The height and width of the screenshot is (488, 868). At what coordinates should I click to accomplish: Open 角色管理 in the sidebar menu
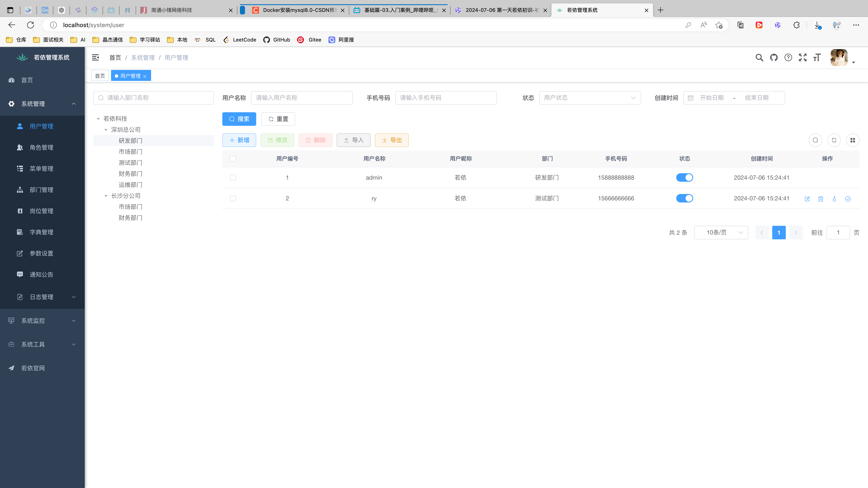[42, 147]
